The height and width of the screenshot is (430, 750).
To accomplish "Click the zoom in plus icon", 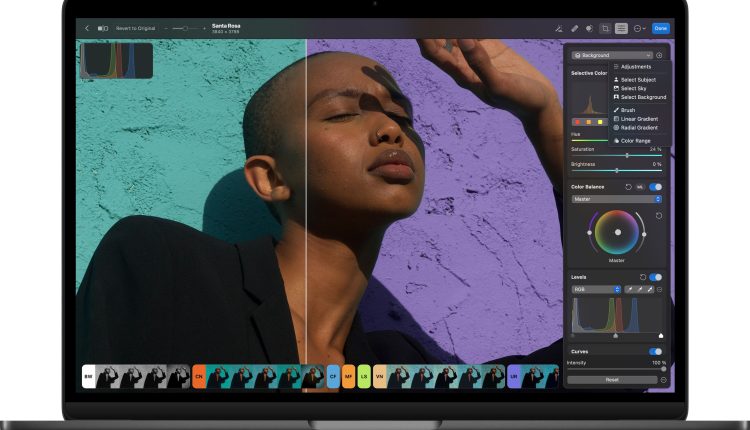I will pos(204,29).
